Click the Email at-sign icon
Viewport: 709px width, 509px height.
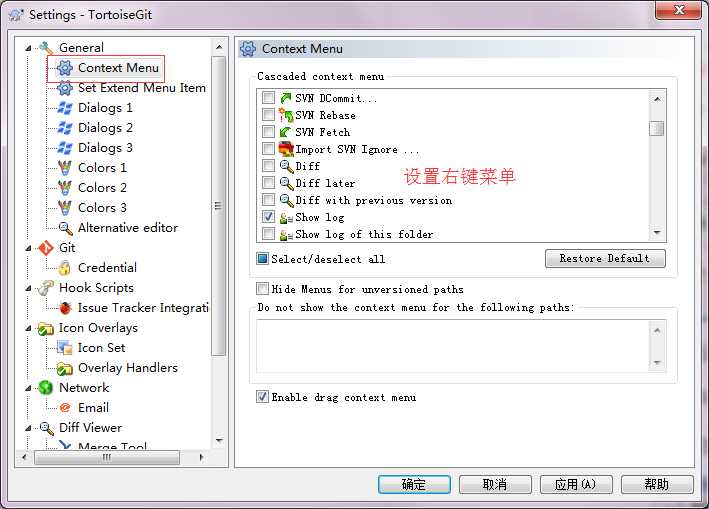point(65,408)
